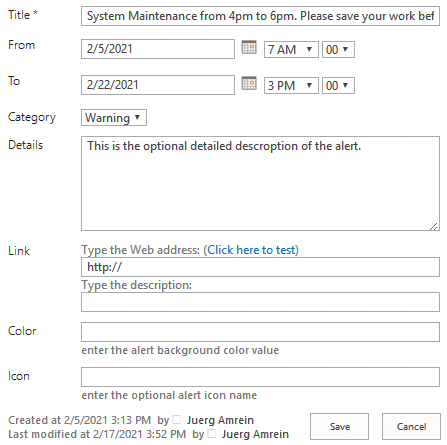
Task: Select the To date field 2/22/2021
Action: click(158, 85)
